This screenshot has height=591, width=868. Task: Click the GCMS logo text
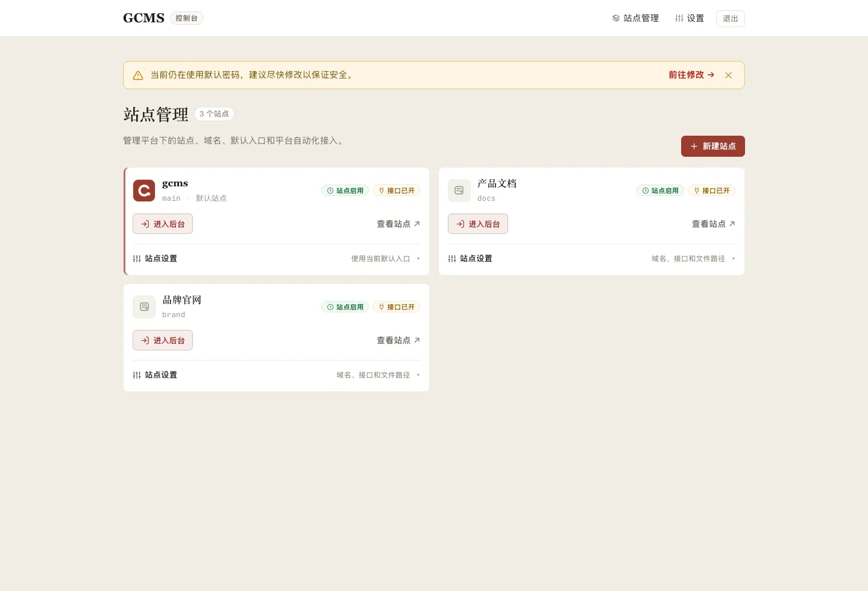click(x=143, y=18)
